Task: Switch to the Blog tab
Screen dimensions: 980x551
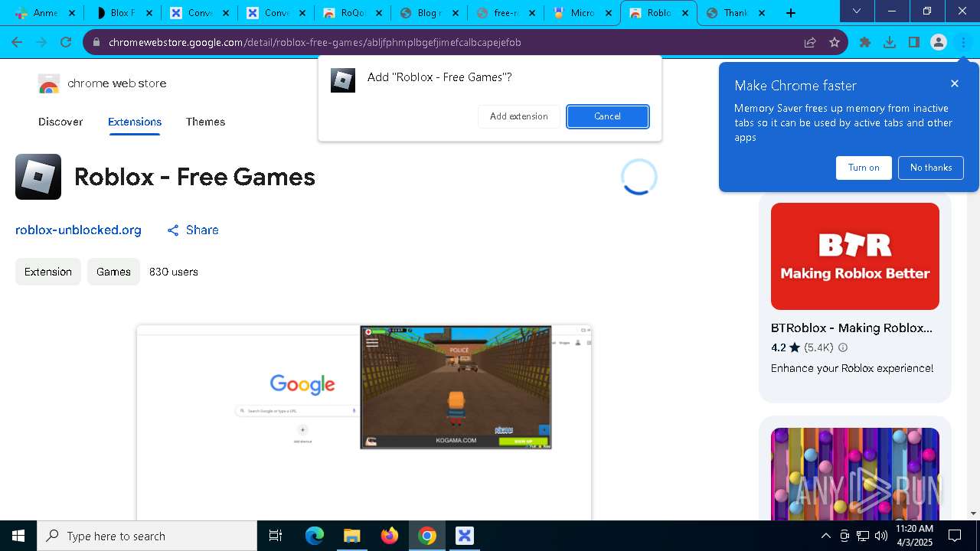Action: [429, 13]
